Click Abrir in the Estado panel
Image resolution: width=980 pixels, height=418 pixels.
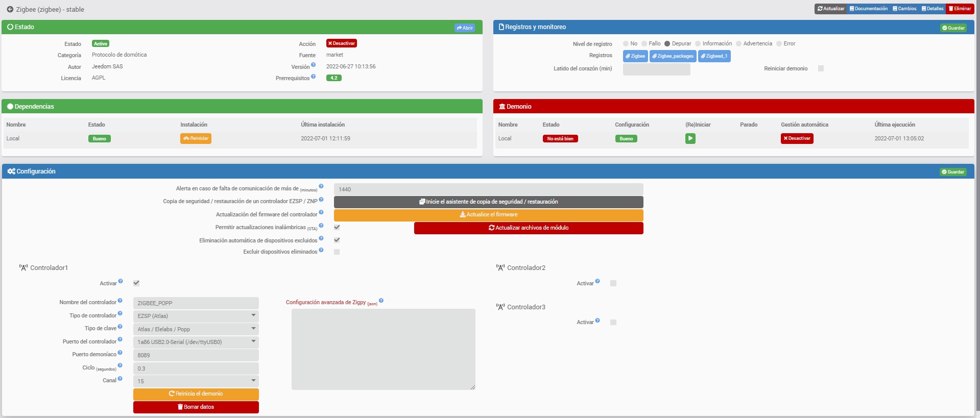pos(465,28)
